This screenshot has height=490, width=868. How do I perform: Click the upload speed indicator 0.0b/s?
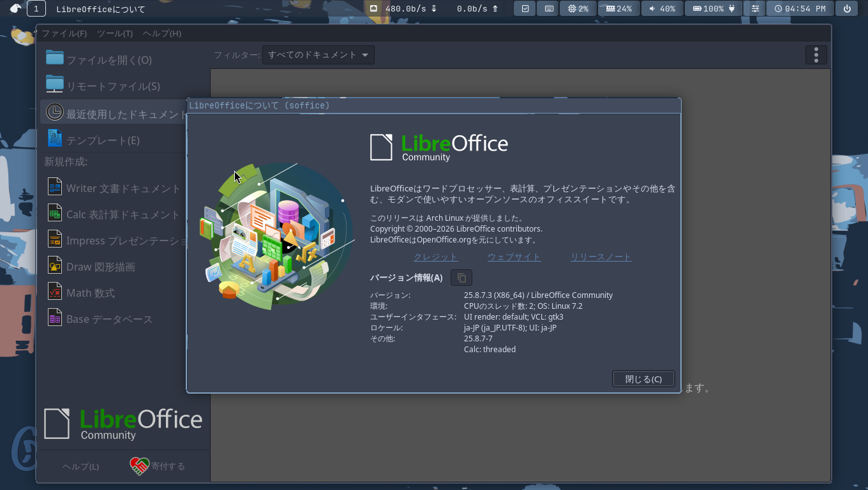477,9
